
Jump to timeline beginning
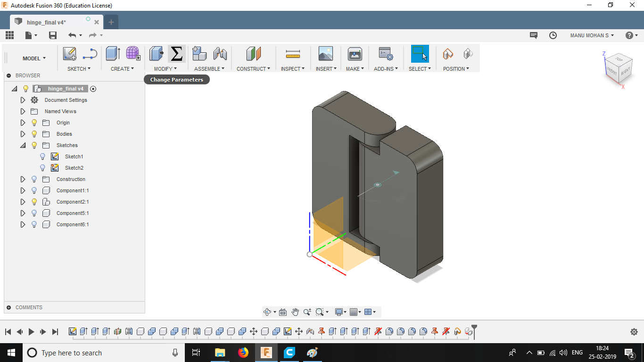click(x=8, y=332)
